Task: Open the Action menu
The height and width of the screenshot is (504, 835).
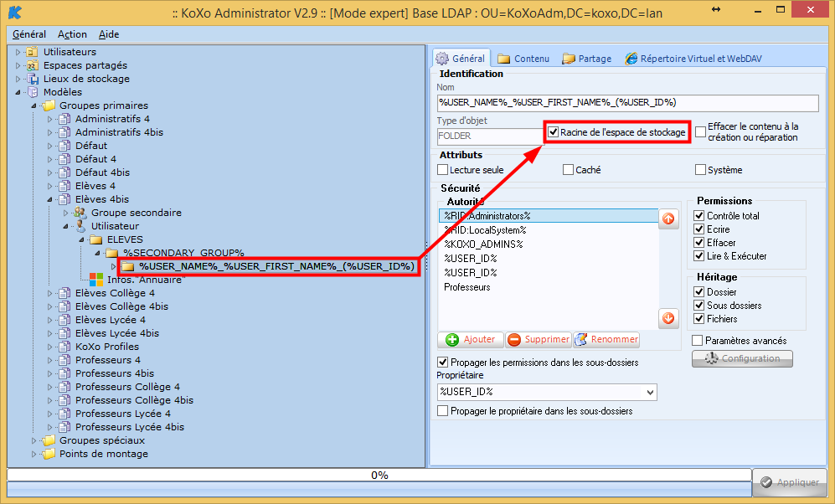Action: tap(72, 34)
